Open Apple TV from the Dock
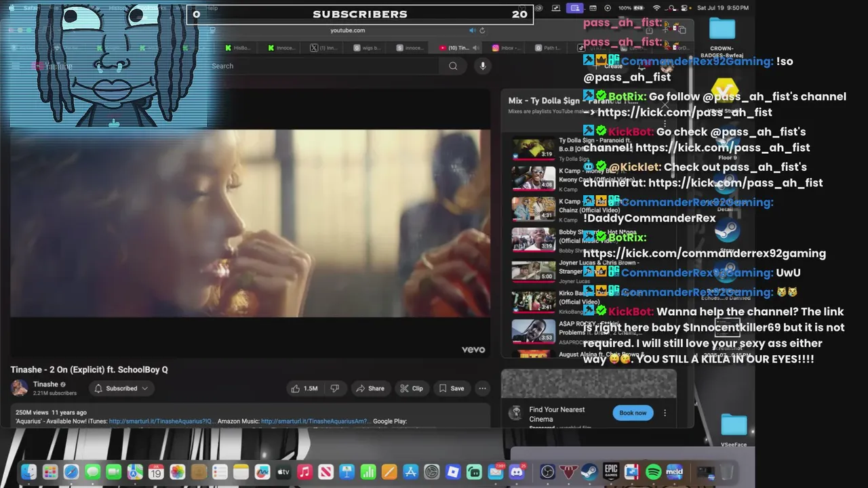The height and width of the screenshot is (488, 868). click(283, 472)
